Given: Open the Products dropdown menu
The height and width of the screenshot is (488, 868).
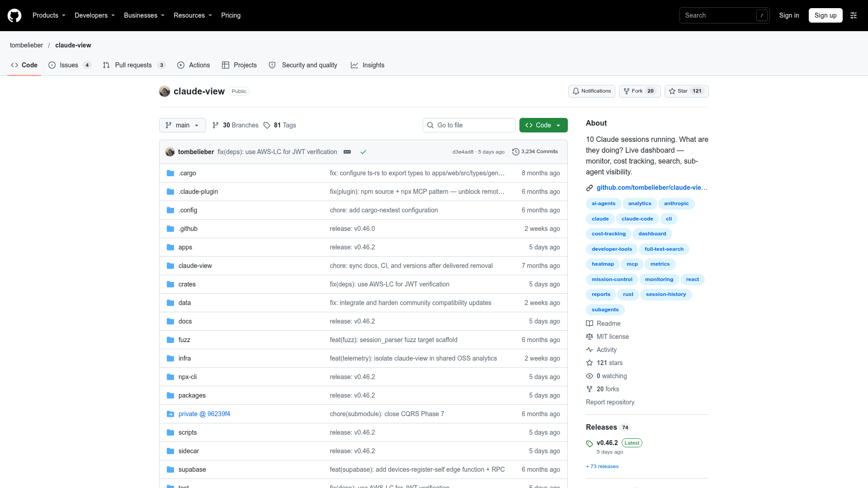Looking at the screenshot, I should 49,15.
